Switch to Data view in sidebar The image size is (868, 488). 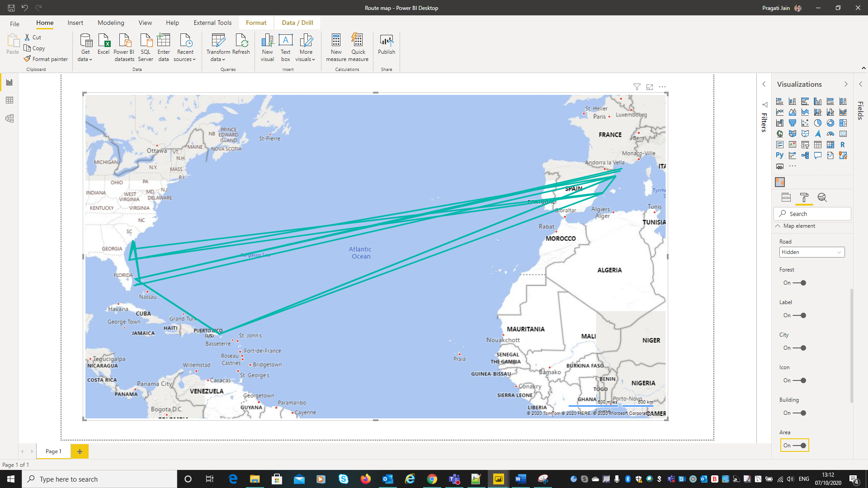[9, 100]
